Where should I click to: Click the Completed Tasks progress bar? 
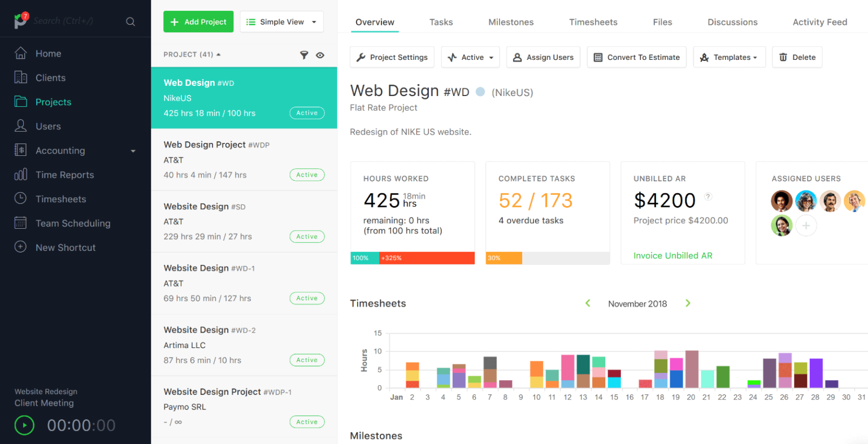548,258
